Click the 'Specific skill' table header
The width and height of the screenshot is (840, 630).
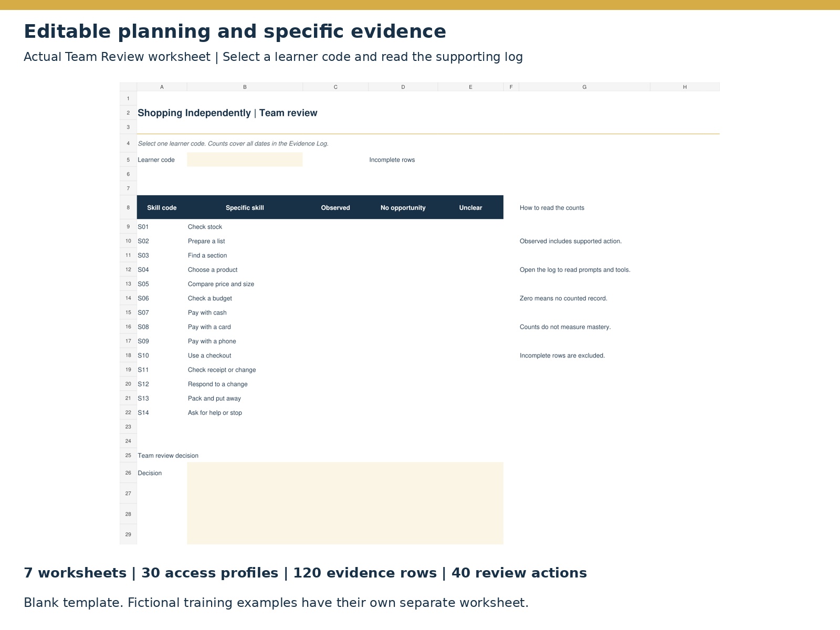point(245,208)
